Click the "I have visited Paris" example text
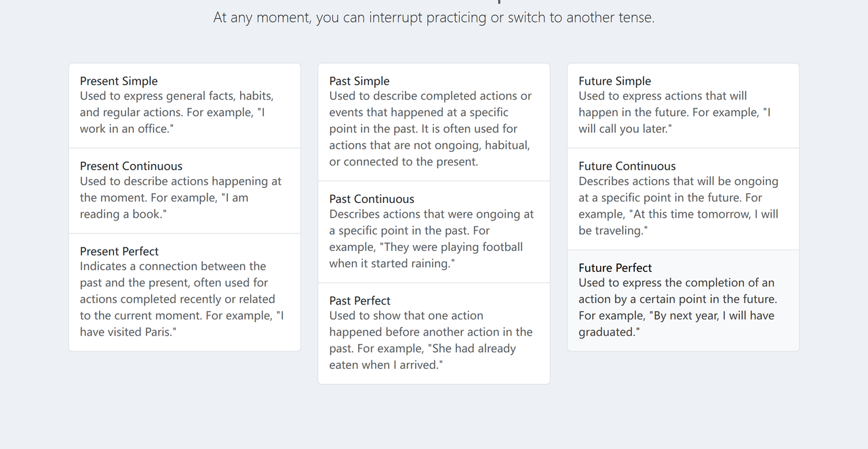Screen dimensions: 868x449 [x=182, y=324]
